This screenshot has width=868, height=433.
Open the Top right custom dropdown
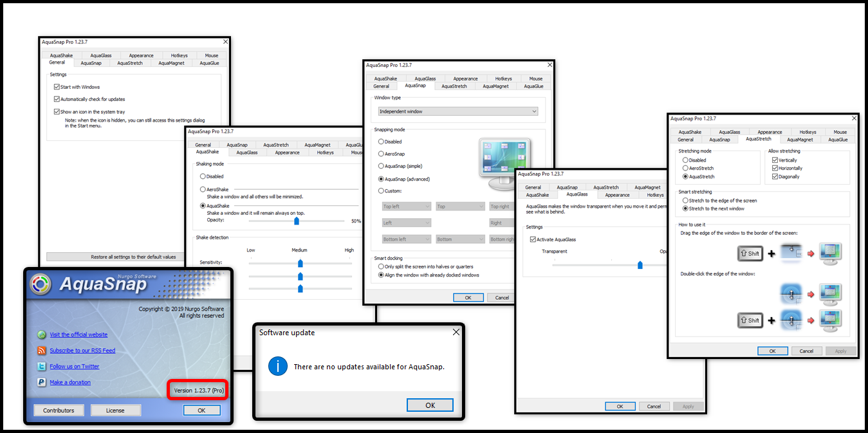[501, 207]
